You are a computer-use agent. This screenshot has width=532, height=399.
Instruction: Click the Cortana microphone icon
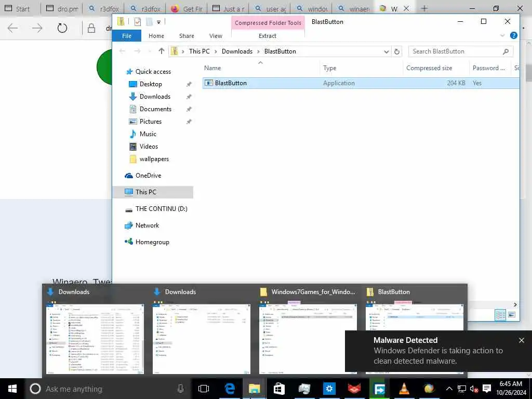[x=180, y=389]
